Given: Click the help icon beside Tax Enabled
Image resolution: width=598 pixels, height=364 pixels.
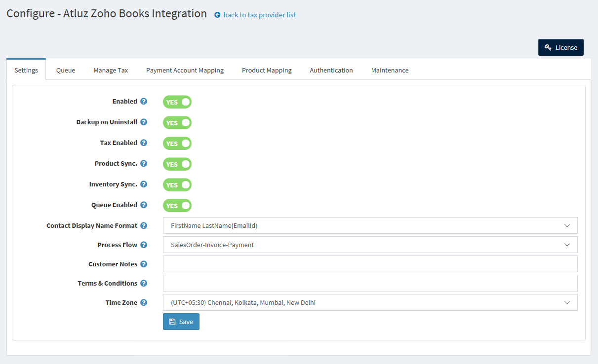Looking at the screenshot, I should tap(144, 143).
